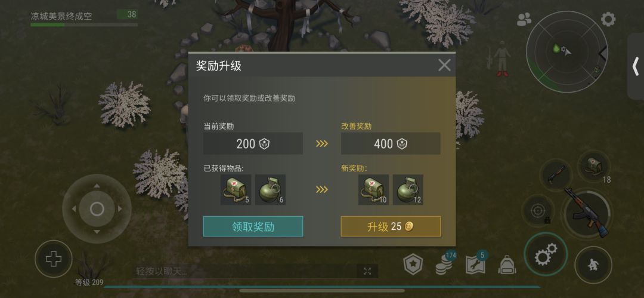Tap the plus heal button
Image resolution: width=644 pixels, height=298 pixels.
(x=54, y=259)
